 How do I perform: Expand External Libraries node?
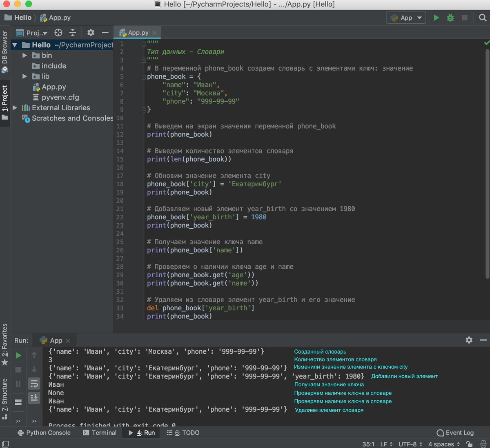click(15, 108)
